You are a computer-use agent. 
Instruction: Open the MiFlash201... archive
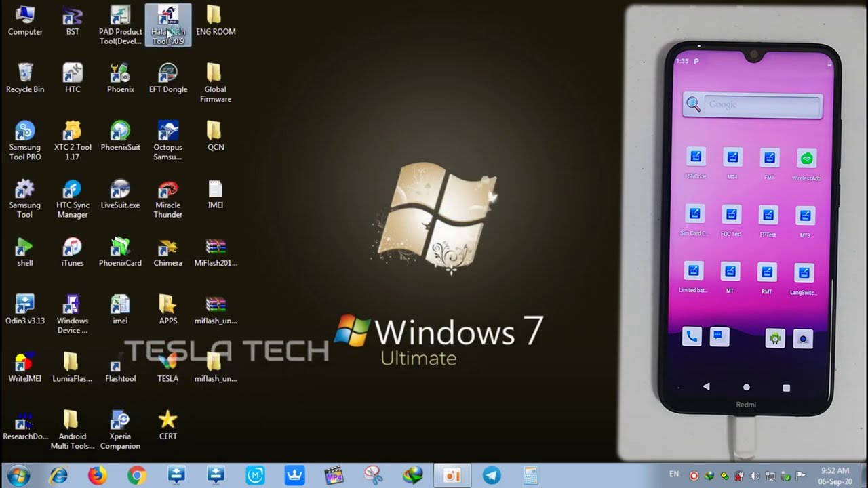216,252
